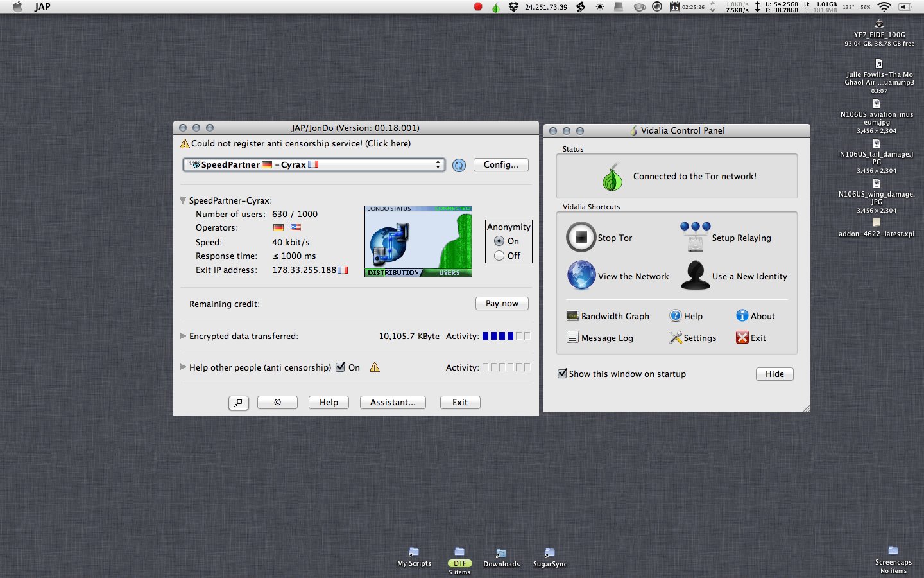
Task: Collapse the SpeedPartner-Cyrax details triangle
Action: [x=183, y=200]
